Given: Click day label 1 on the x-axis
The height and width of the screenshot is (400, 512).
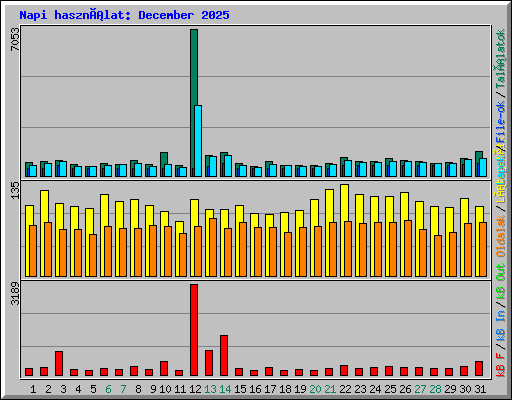Looking at the screenshot, I should point(33,389).
